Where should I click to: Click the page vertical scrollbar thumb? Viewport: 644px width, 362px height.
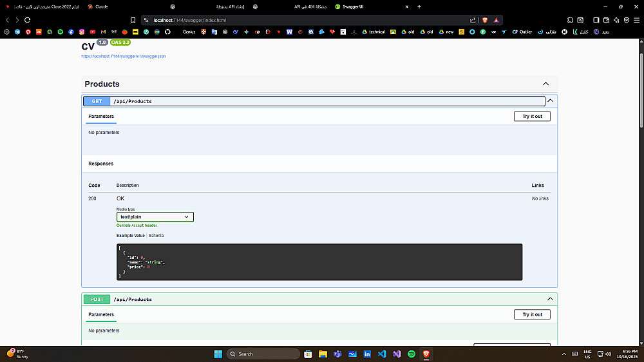tap(641, 90)
